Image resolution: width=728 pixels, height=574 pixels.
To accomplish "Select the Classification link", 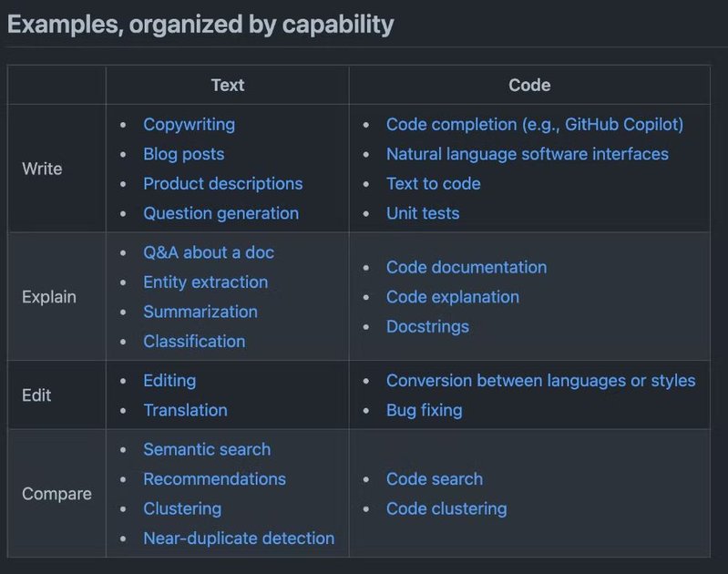I will [193, 342].
